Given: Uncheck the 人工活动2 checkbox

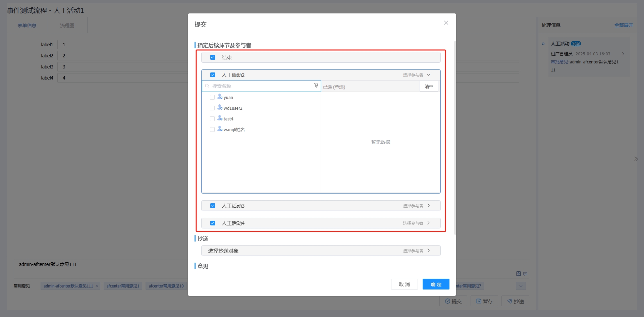Looking at the screenshot, I should [212, 74].
